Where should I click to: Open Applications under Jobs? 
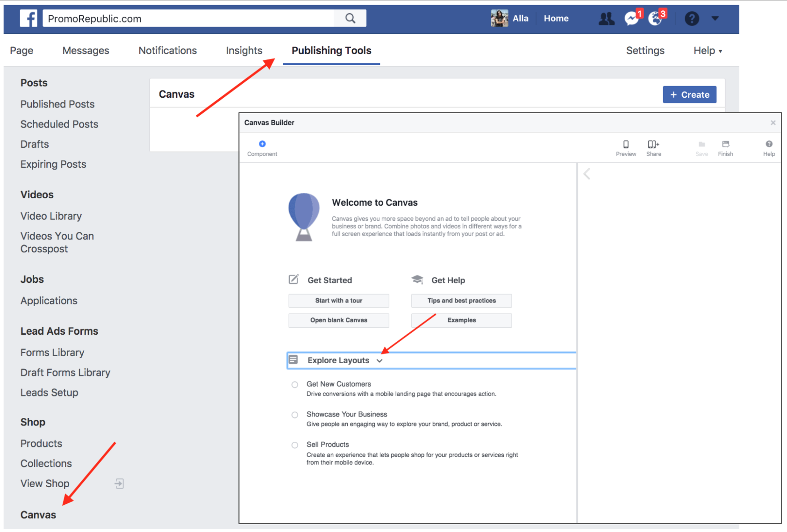(x=49, y=301)
